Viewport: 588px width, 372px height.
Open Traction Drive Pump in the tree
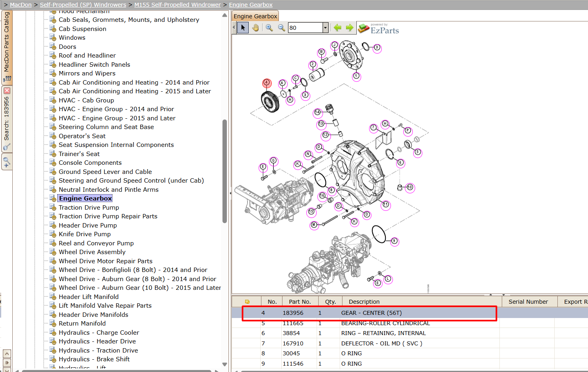pos(89,207)
